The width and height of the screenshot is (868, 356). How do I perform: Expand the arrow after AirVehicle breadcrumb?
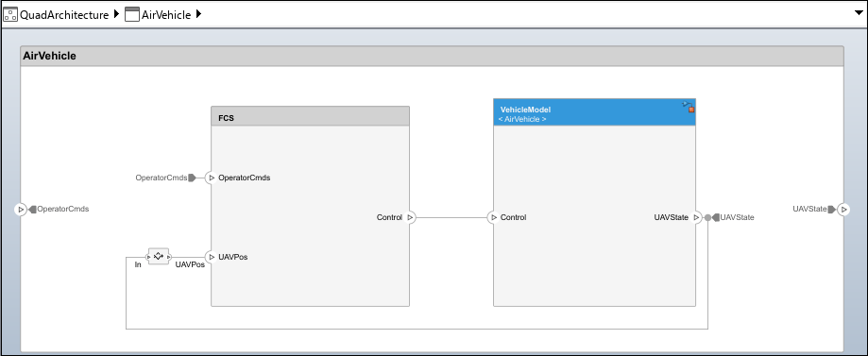pos(198,14)
